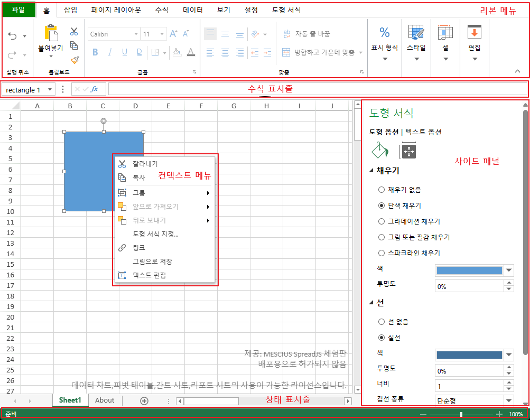Click the decrease indent icon
The width and height of the screenshot is (530, 420).
(x=255, y=52)
